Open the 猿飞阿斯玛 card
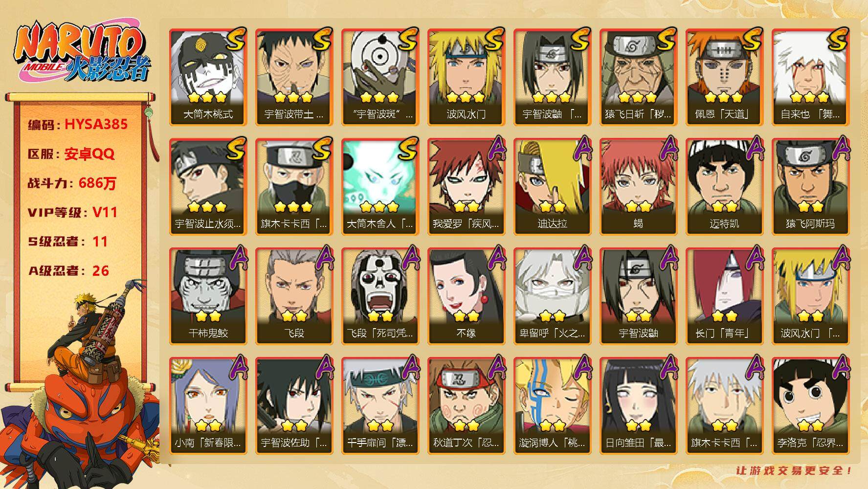 (810, 186)
